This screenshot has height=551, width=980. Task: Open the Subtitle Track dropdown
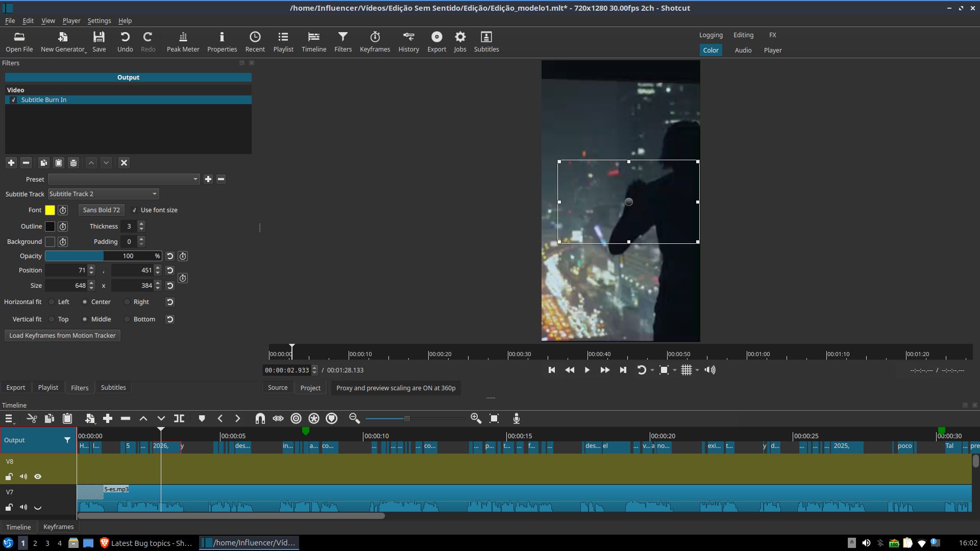point(103,194)
